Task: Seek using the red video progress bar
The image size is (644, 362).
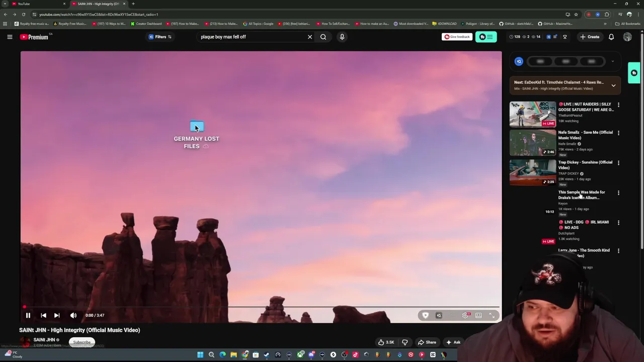Action: tap(261, 307)
